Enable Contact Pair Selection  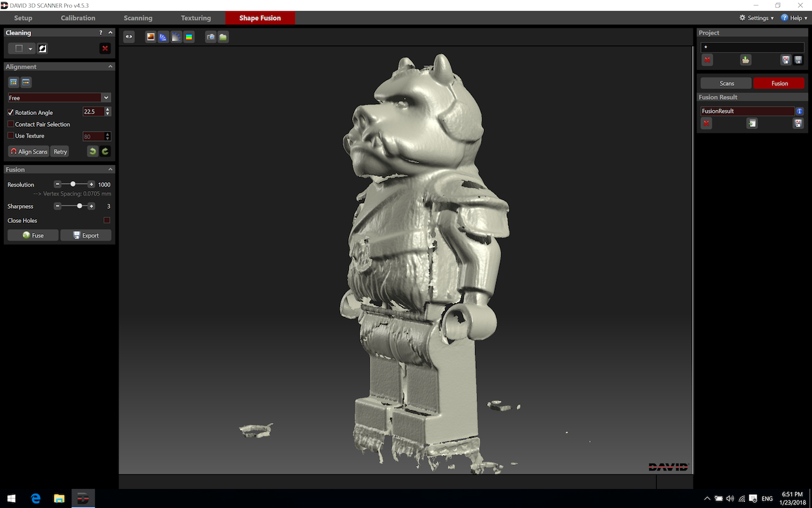pos(11,124)
